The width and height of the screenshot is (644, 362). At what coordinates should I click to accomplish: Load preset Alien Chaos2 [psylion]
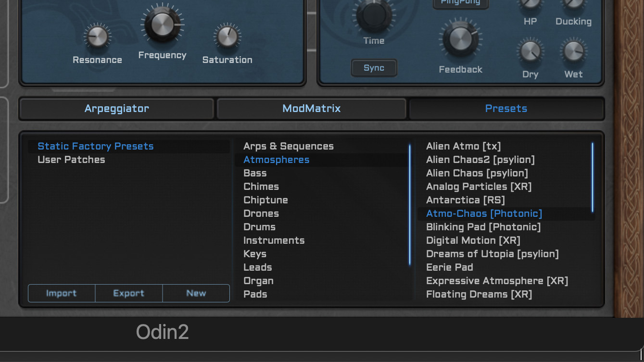(x=504, y=160)
